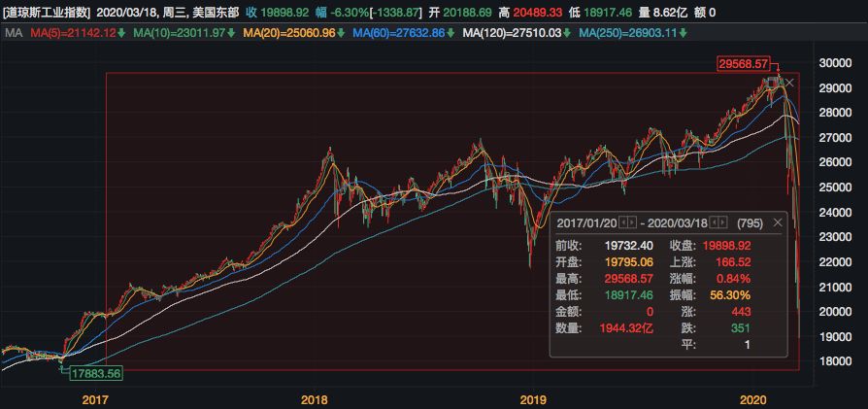Click the 29568.57 high price label
This screenshot has height=409, width=868.
click(x=744, y=64)
